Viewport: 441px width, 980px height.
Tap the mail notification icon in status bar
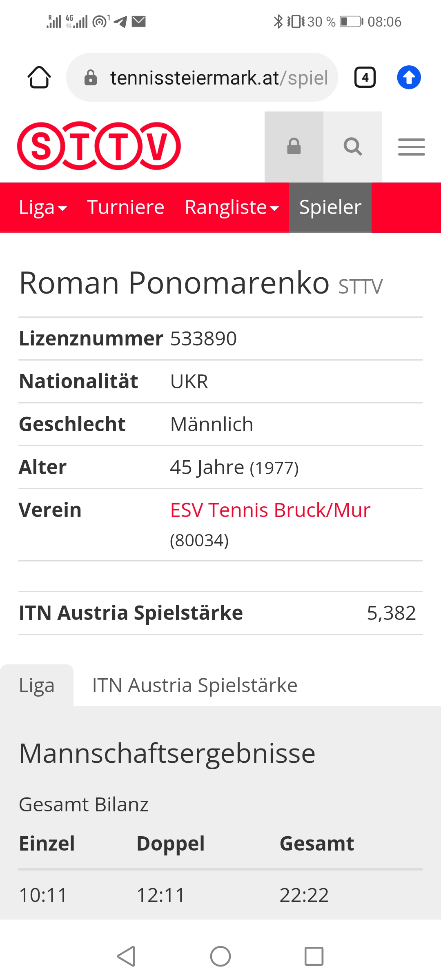coord(139,21)
